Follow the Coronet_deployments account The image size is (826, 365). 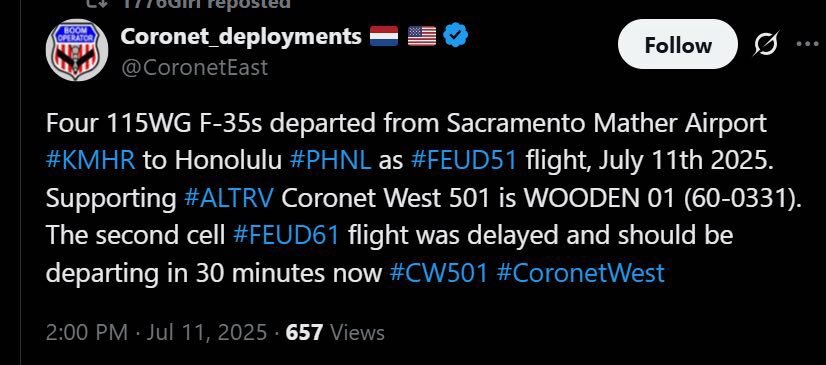pyautogui.click(x=677, y=45)
